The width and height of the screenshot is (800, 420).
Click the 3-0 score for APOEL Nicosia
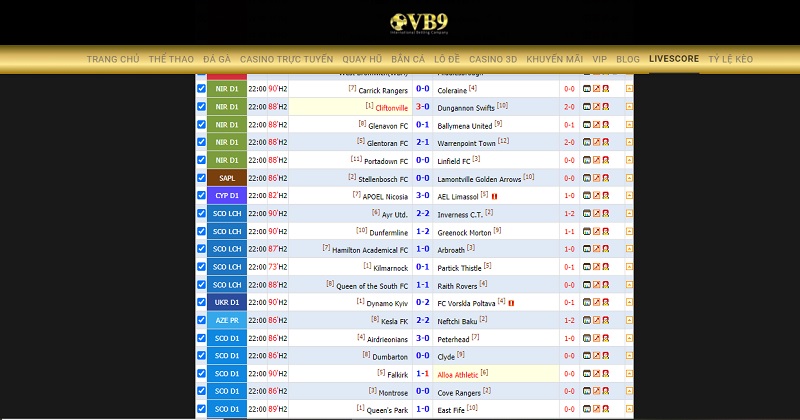click(422, 195)
